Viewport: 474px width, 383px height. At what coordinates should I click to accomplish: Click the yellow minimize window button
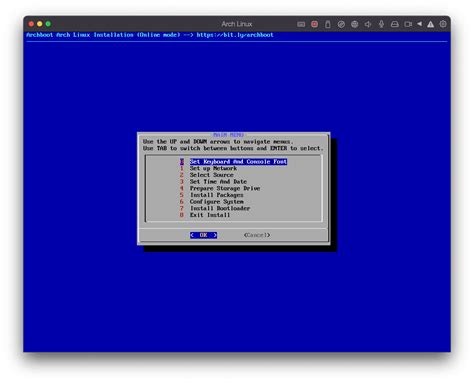pos(40,24)
